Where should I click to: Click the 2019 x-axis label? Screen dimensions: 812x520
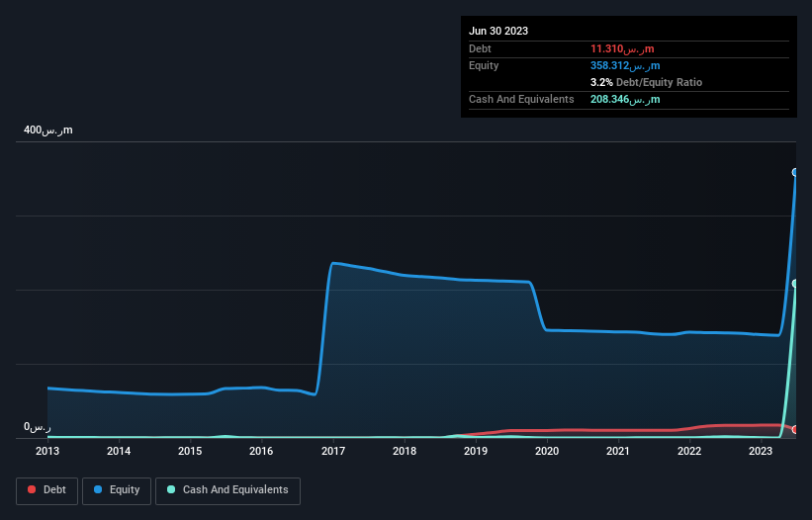tap(476, 451)
